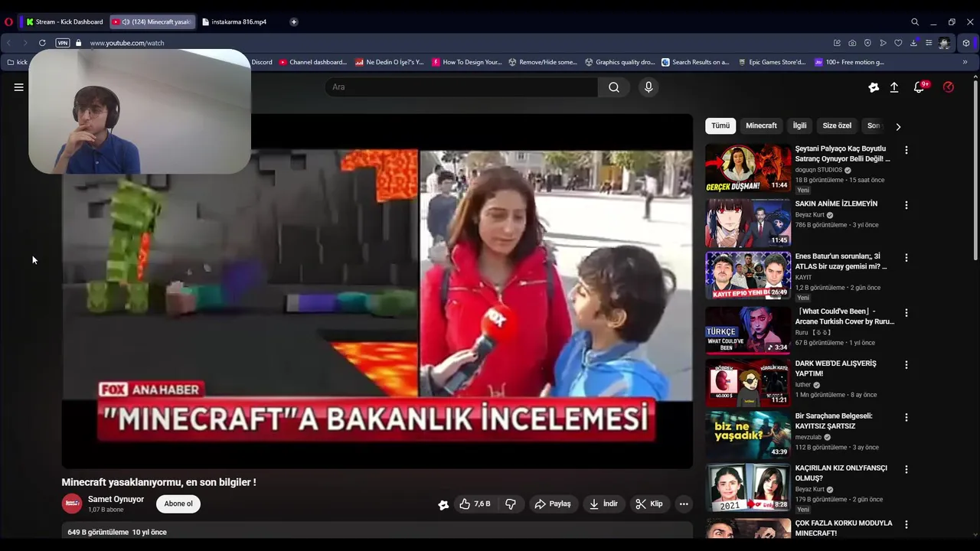Open the Easy Setup sliders icon

pos(929,43)
